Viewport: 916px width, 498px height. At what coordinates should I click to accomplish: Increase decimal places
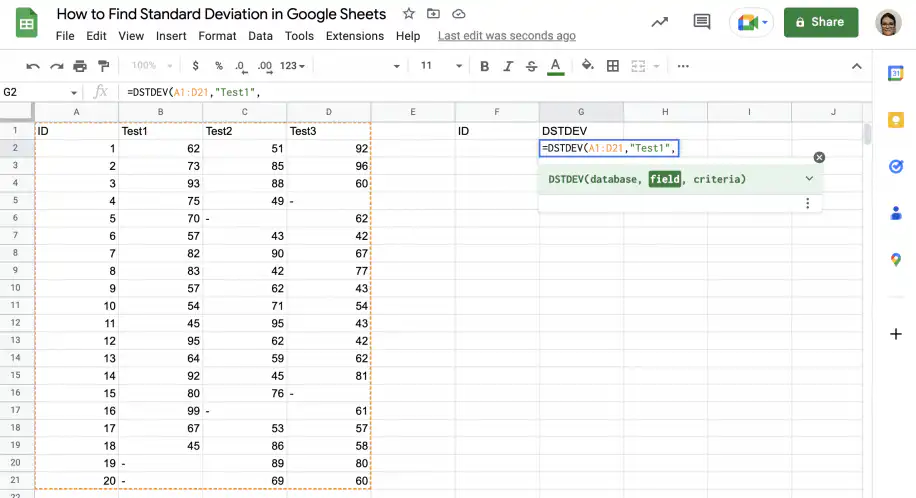[x=265, y=66]
